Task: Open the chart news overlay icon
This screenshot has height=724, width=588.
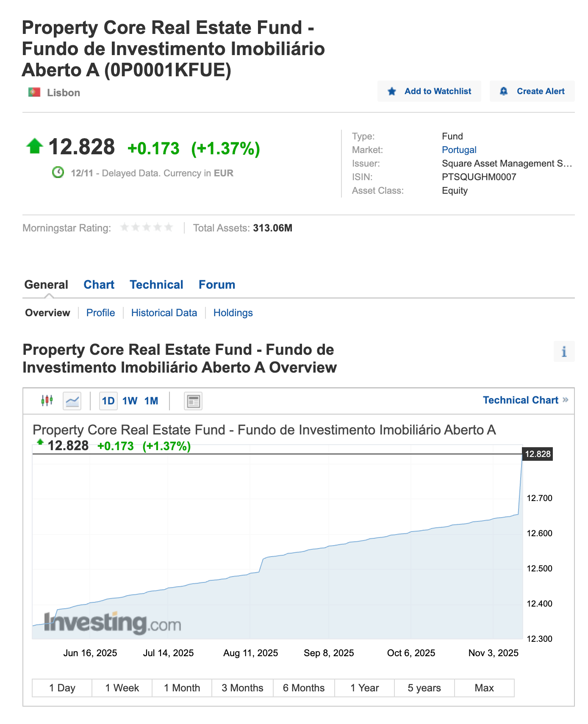Action: pyautogui.click(x=193, y=401)
